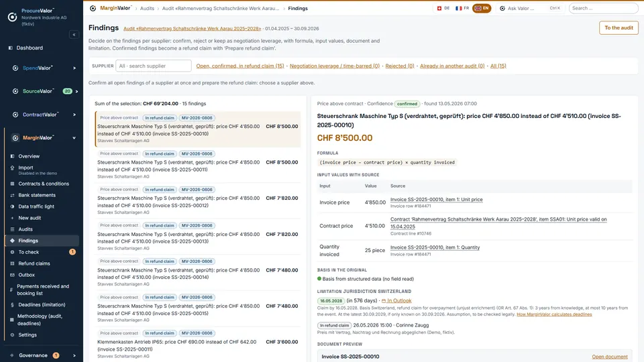Open How MarginValor calculates deadlines

[x=554, y=314]
